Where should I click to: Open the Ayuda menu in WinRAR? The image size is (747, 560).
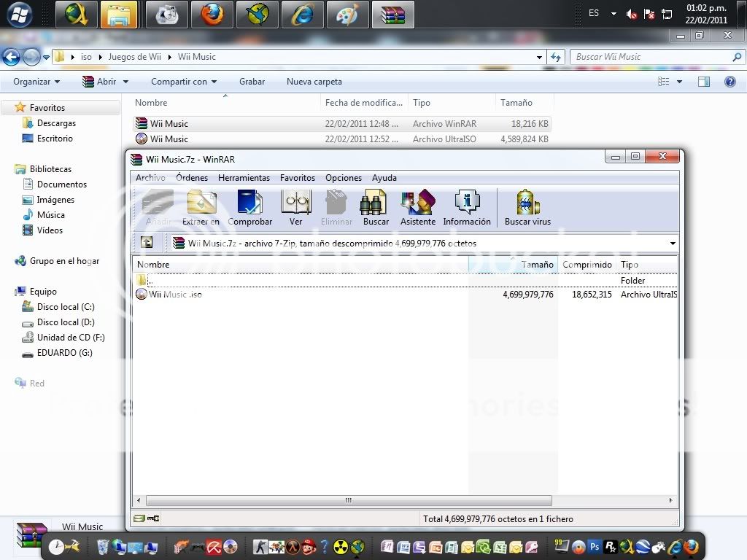tap(384, 178)
